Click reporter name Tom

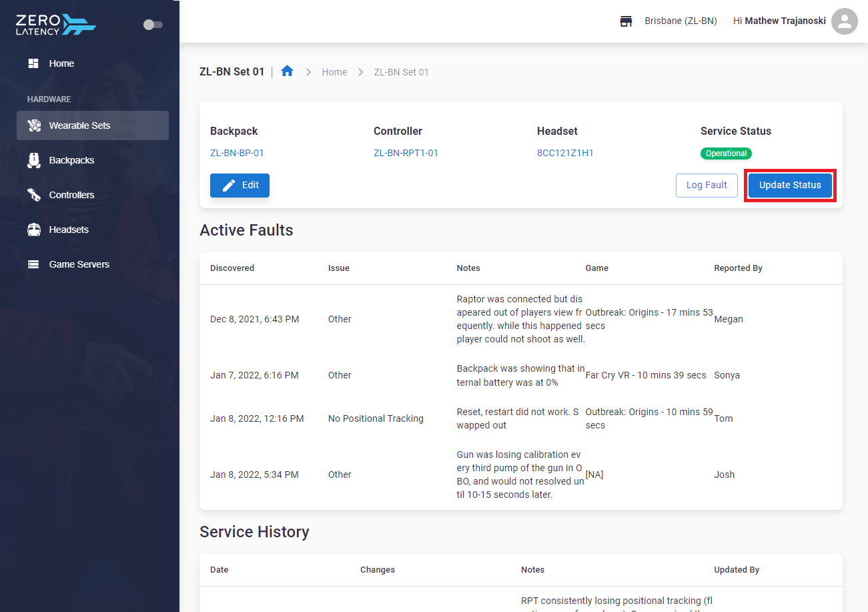pos(723,418)
